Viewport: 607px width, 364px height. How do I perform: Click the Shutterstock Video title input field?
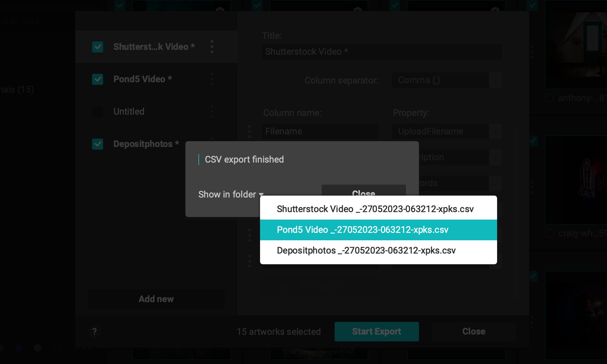coord(382,52)
